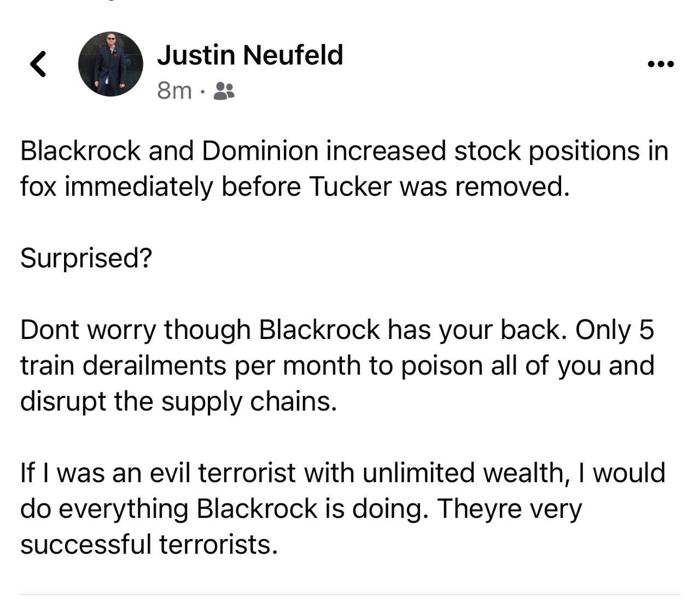Click the "Surprised?" line of the post
Image resolution: width=700 pixels, height=602 pixels.
pos(86,258)
